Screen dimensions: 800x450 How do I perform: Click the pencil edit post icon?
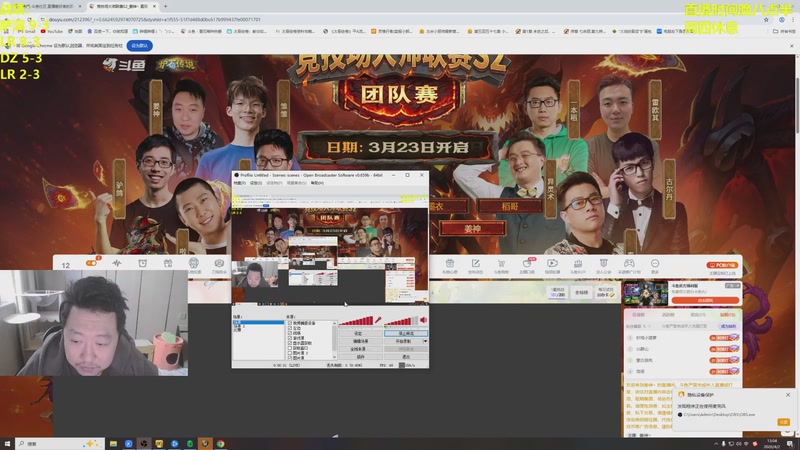tap(476, 264)
